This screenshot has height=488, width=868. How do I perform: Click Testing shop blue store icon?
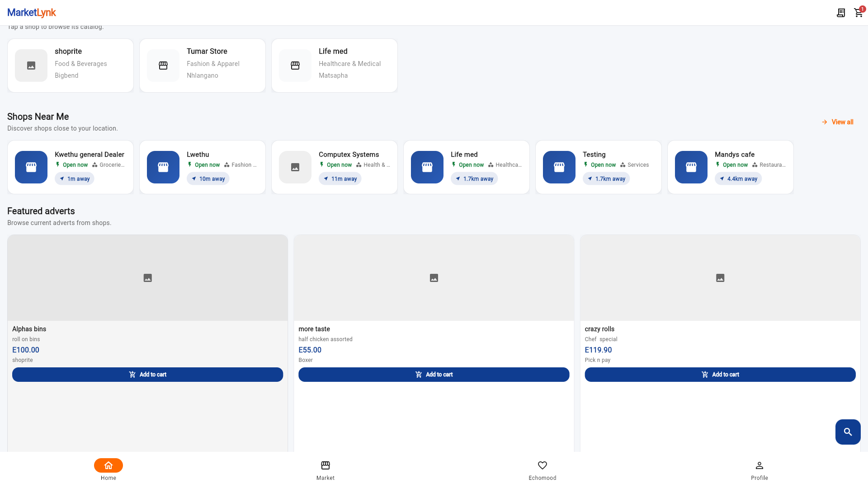559,167
